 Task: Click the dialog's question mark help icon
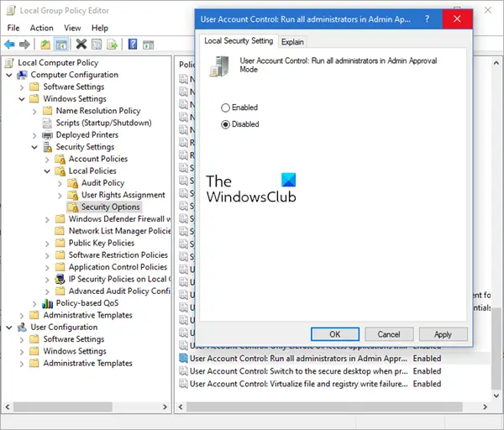pyautogui.click(x=427, y=19)
